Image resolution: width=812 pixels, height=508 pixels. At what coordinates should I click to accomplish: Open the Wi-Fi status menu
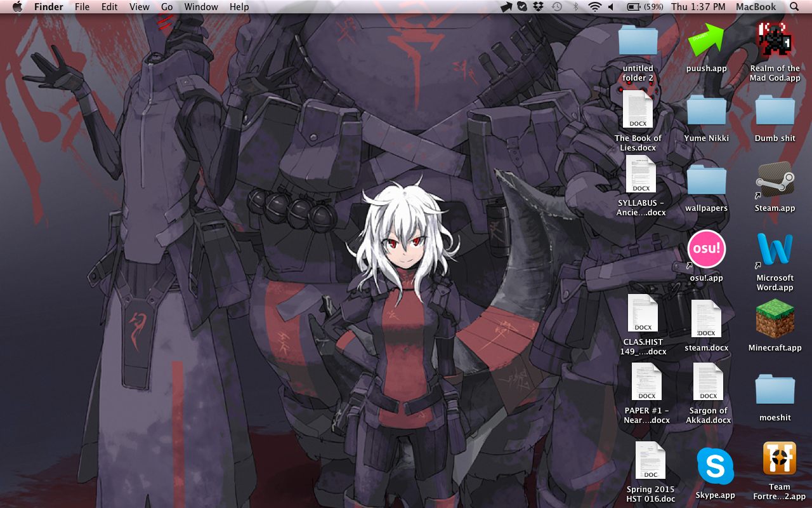coord(594,7)
